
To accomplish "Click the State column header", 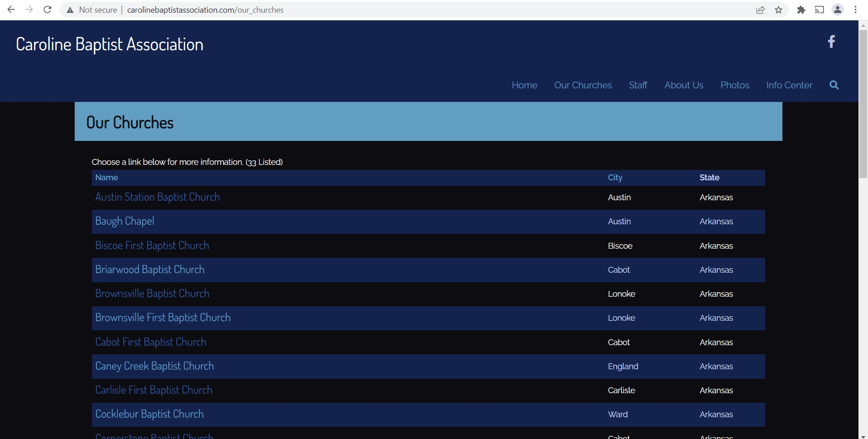I will (x=709, y=178).
